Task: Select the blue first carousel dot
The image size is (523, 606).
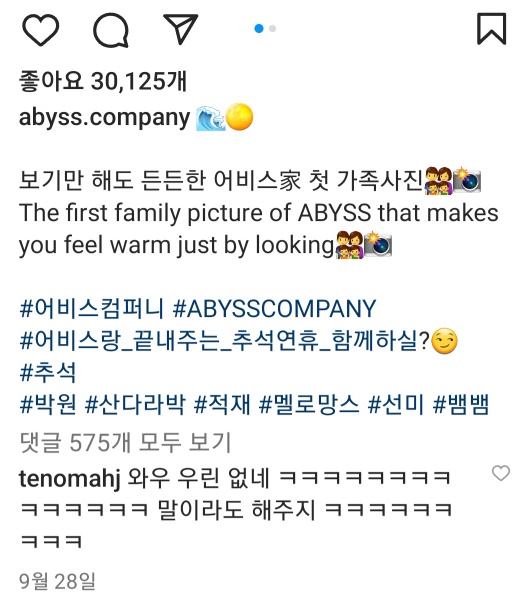Action: (x=259, y=28)
